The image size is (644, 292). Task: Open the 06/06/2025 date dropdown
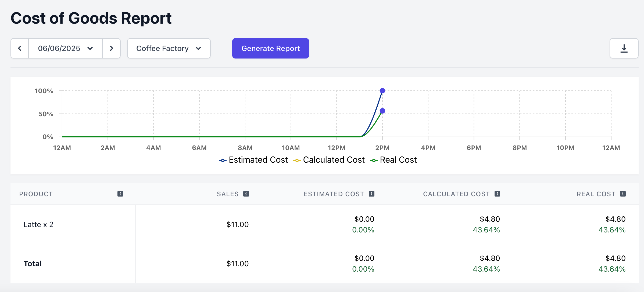65,48
